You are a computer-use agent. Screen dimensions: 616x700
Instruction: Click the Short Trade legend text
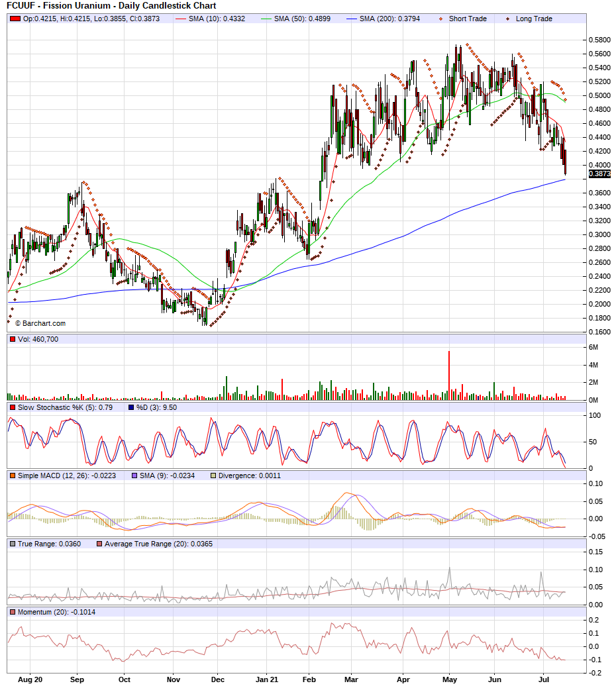pos(468,19)
